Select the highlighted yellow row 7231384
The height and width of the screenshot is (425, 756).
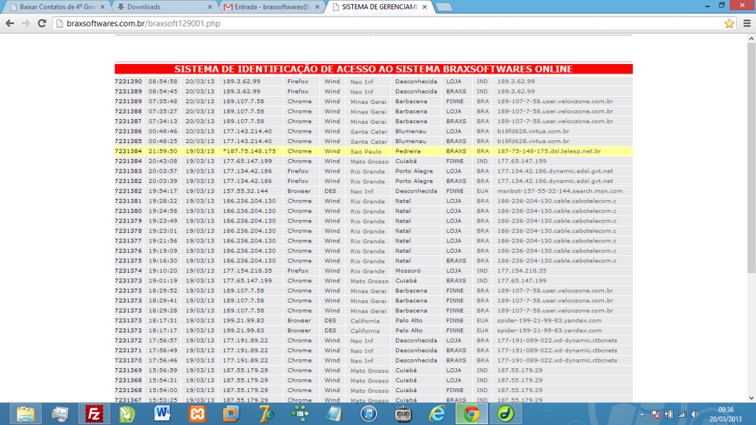tap(372, 151)
